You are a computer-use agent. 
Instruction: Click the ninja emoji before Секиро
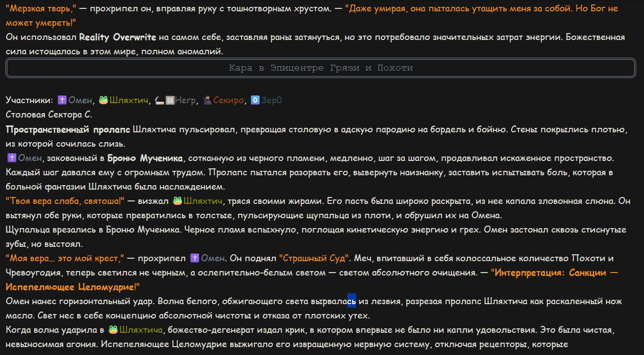click(207, 100)
